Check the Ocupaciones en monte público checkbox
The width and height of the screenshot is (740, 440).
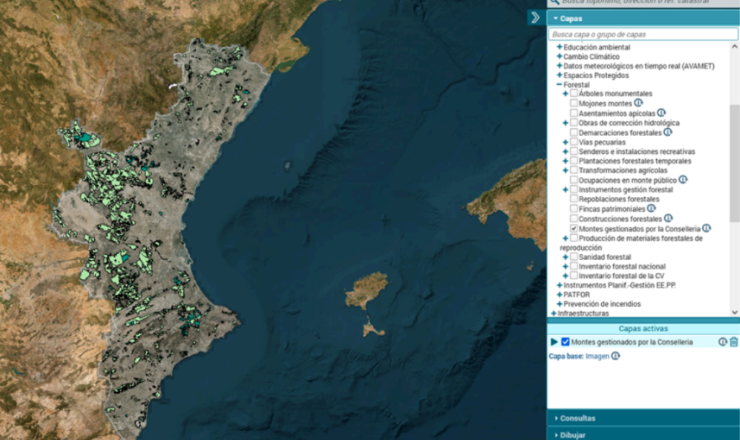[x=574, y=180]
